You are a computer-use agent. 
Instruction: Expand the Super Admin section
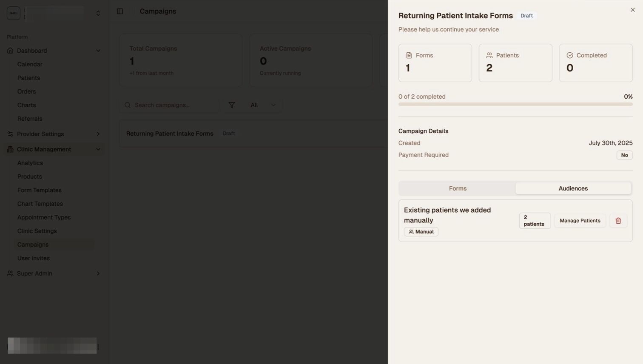pyautogui.click(x=98, y=273)
